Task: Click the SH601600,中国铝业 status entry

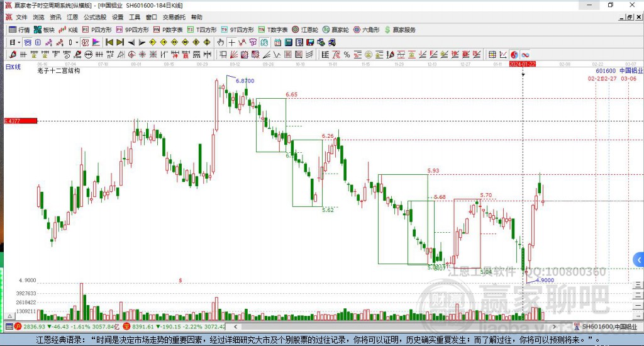Action: pyautogui.click(x=609, y=326)
